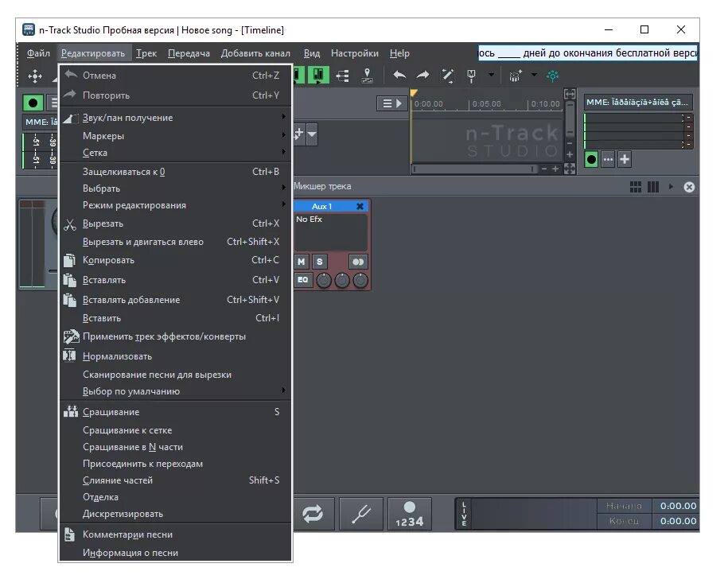Click the metronome M icon
This screenshot has height=579, width=728.
(471, 76)
